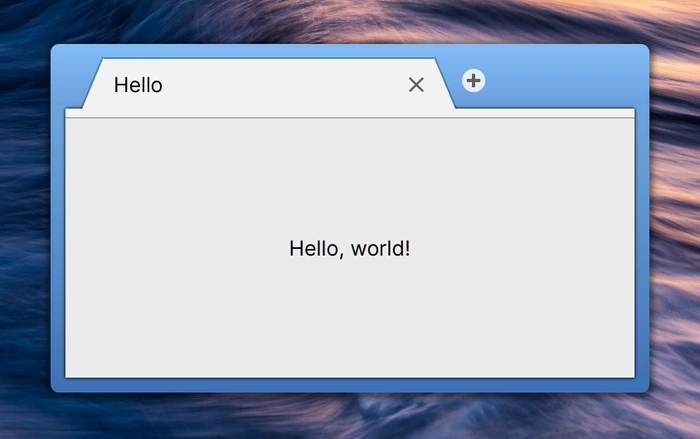Click the desktop wallpaper below the window

pyautogui.click(x=350, y=416)
